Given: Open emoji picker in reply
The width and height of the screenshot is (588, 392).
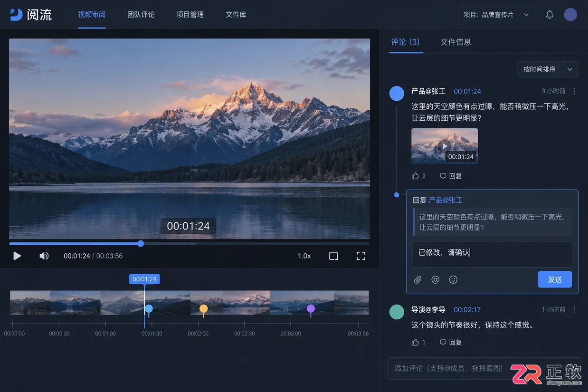Looking at the screenshot, I should pyautogui.click(x=453, y=280).
